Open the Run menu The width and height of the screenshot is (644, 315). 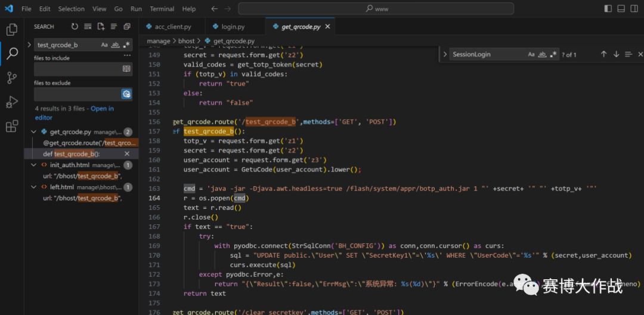point(136,8)
